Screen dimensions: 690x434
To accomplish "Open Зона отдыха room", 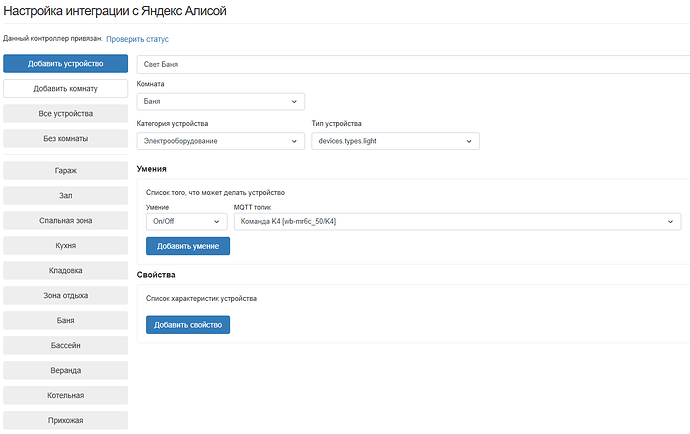I will pyautogui.click(x=66, y=295).
